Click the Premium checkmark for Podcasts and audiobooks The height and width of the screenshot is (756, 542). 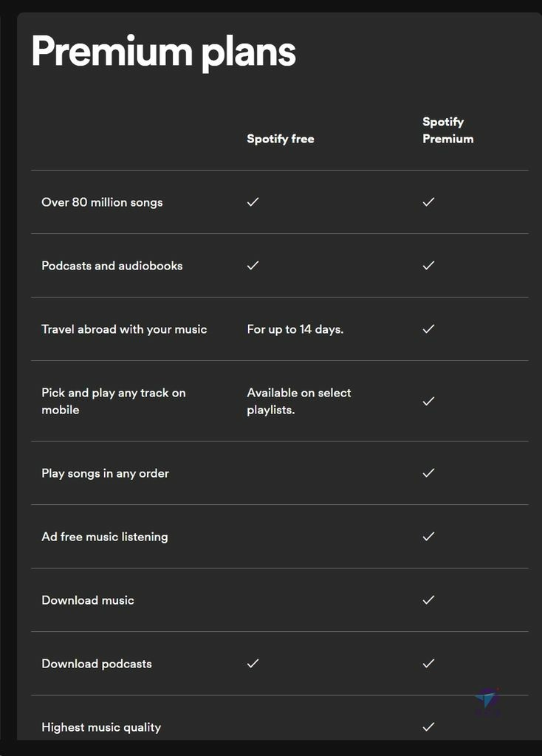[x=428, y=265]
